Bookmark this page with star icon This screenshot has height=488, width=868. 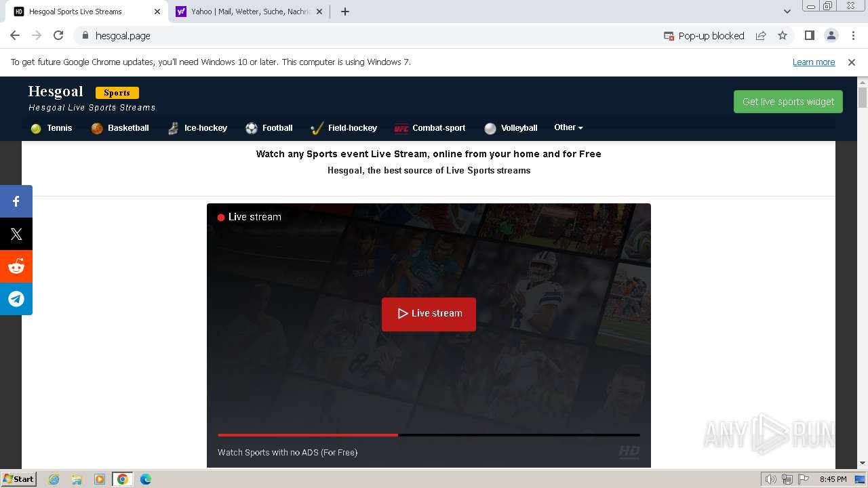[783, 36]
